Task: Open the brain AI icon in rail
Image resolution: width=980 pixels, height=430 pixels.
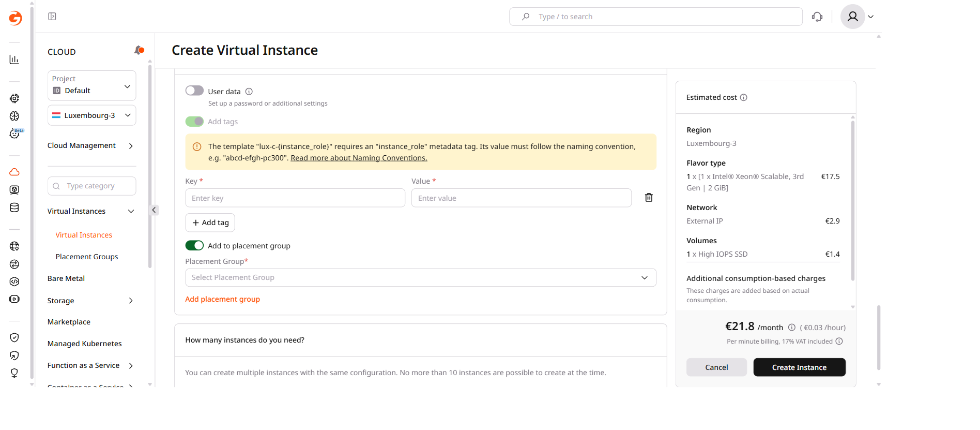Action: [x=14, y=116]
